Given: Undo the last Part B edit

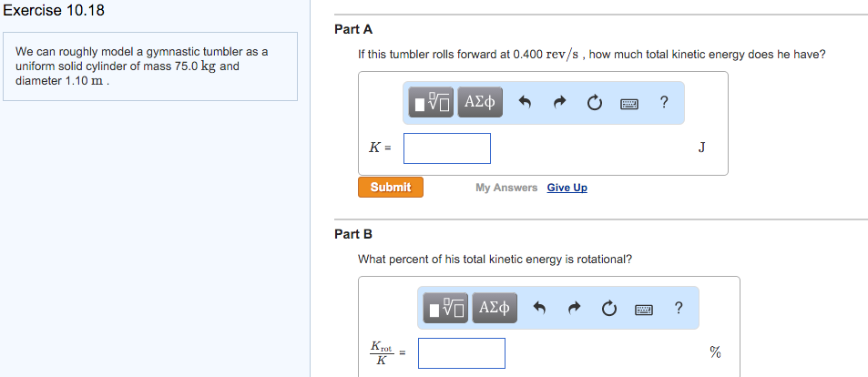Looking at the screenshot, I should pos(539,309).
